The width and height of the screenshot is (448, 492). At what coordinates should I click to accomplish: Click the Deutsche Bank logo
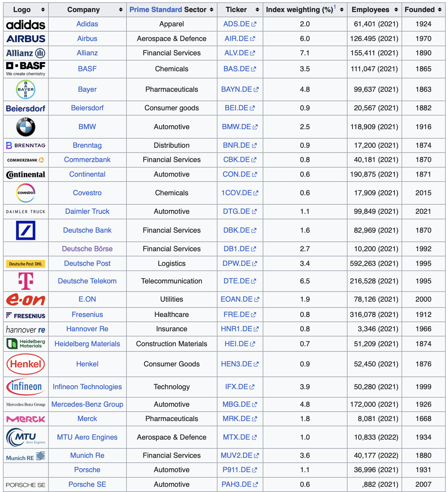pyautogui.click(x=26, y=230)
